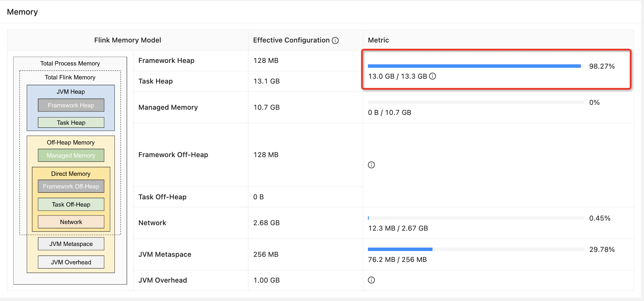Click the Task Heap row label
Viewport: 644px width, 301px height.
point(156,81)
